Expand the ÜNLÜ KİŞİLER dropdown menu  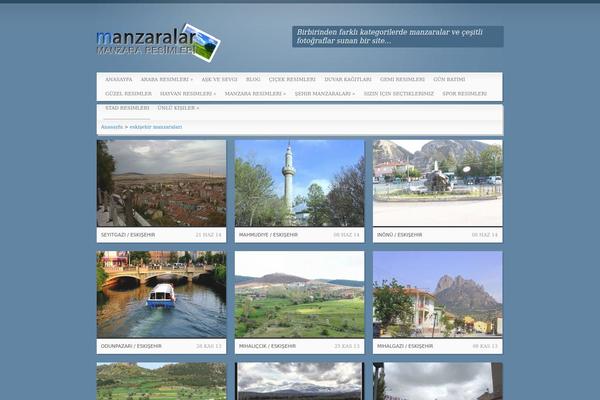point(178,108)
